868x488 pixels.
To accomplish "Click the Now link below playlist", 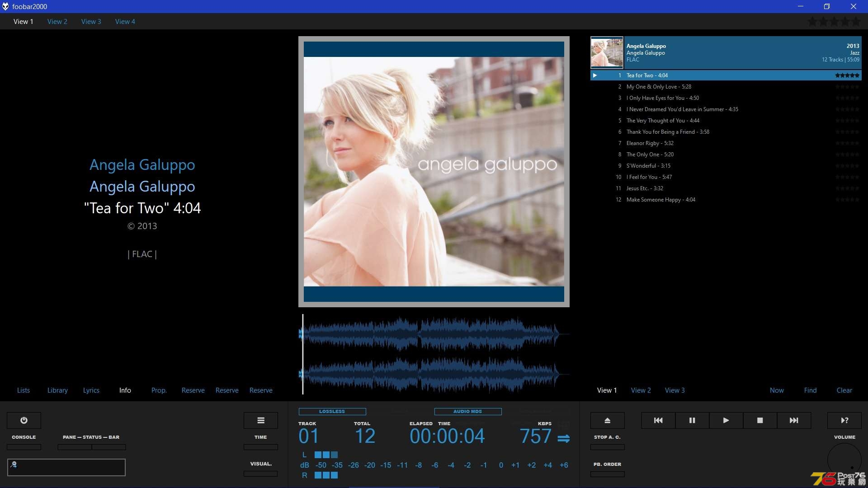I will coord(777,390).
